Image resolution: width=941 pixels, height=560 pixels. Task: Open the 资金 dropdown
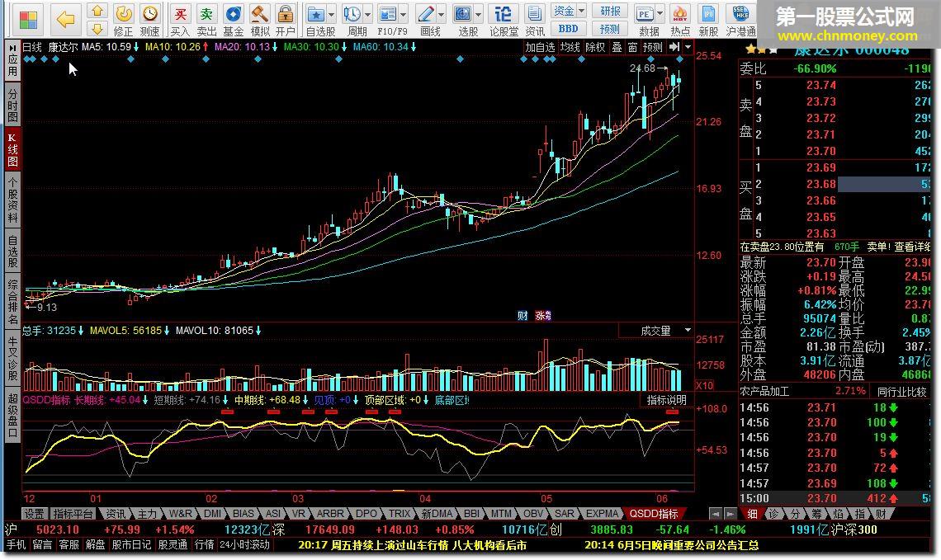(568, 12)
